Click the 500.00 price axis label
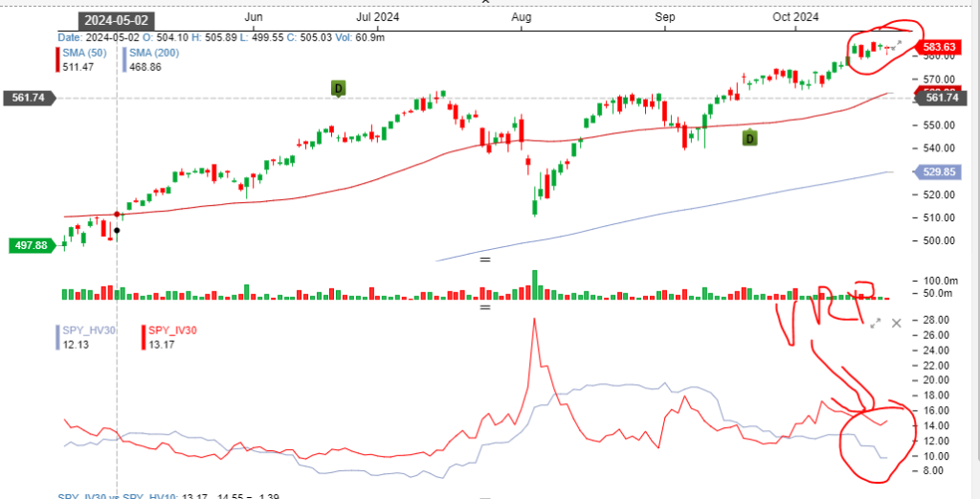 click(941, 240)
